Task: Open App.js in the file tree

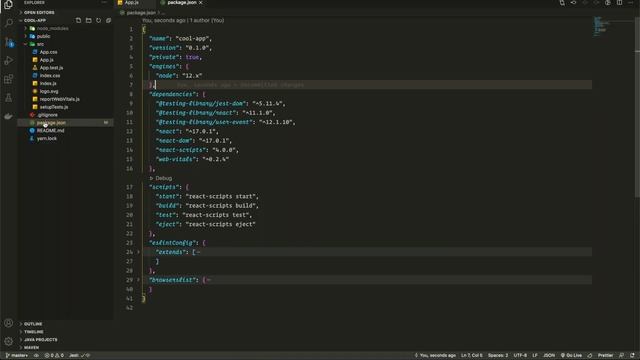Action: coord(47,60)
